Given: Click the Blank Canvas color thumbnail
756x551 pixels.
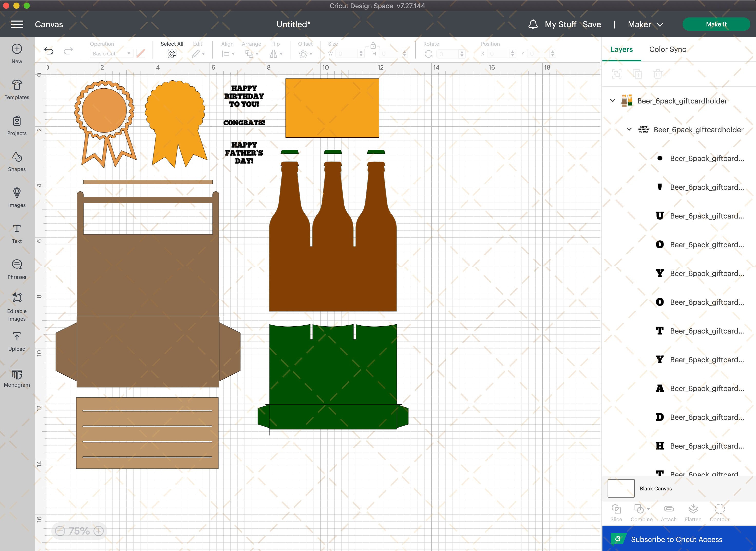Looking at the screenshot, I should [x=621, y=488].
